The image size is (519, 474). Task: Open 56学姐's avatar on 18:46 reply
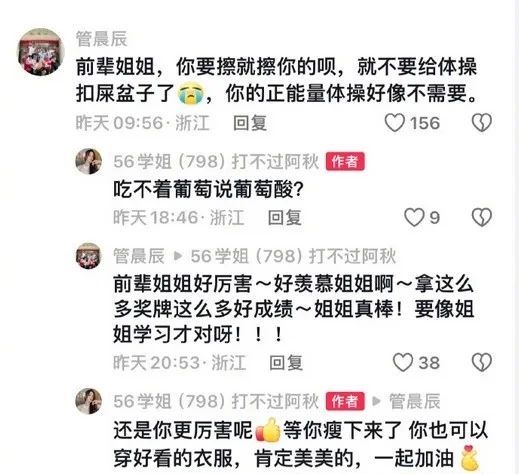[88, 161]
